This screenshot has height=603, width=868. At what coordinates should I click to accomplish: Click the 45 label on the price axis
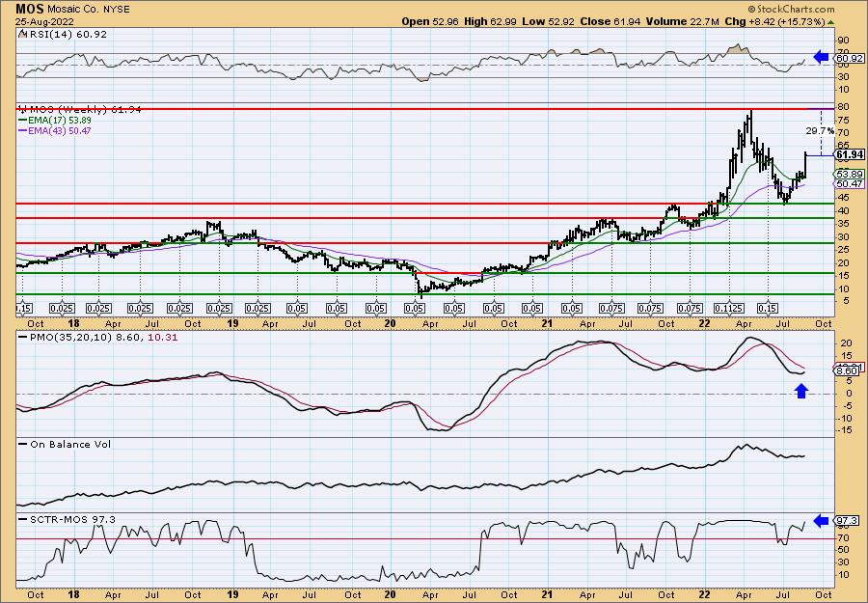coord(844,198)
